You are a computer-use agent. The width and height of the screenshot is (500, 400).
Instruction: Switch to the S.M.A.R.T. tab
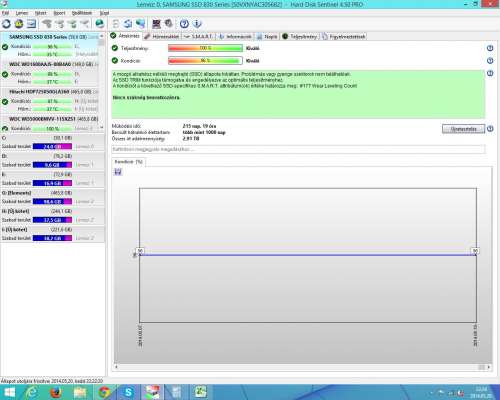tap(198, 36)
